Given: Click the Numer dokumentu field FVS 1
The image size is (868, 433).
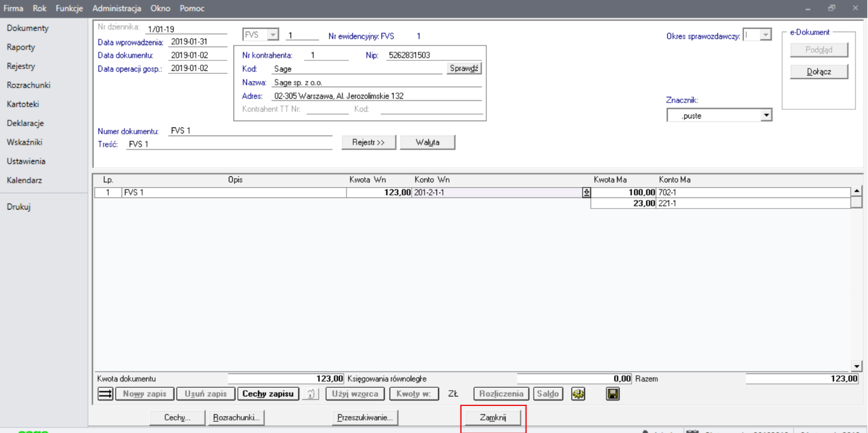Looking at the screenshot, I should [x=250, y=131].
